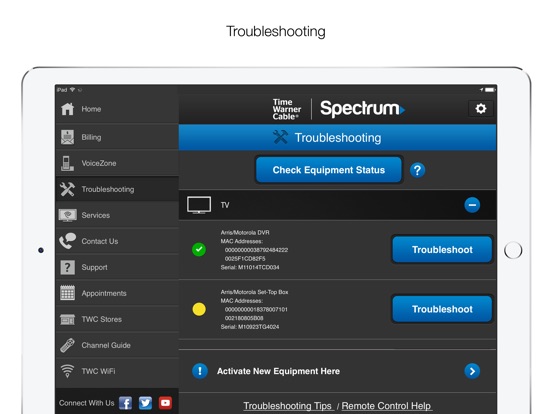This screenshot has width=552, height=414.
Task: Open Facebook via Connect With Us
Action: coord(125,403)
